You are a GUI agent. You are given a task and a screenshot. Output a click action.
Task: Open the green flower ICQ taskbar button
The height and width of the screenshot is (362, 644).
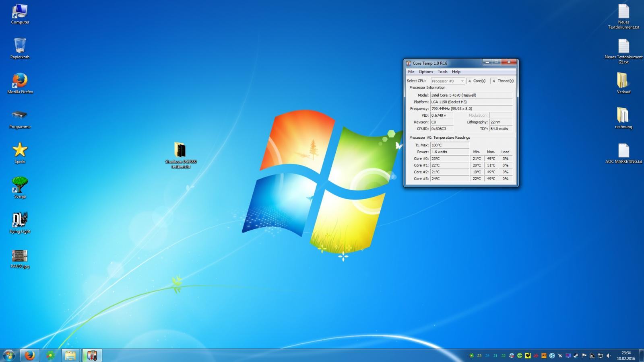point(50,355)
